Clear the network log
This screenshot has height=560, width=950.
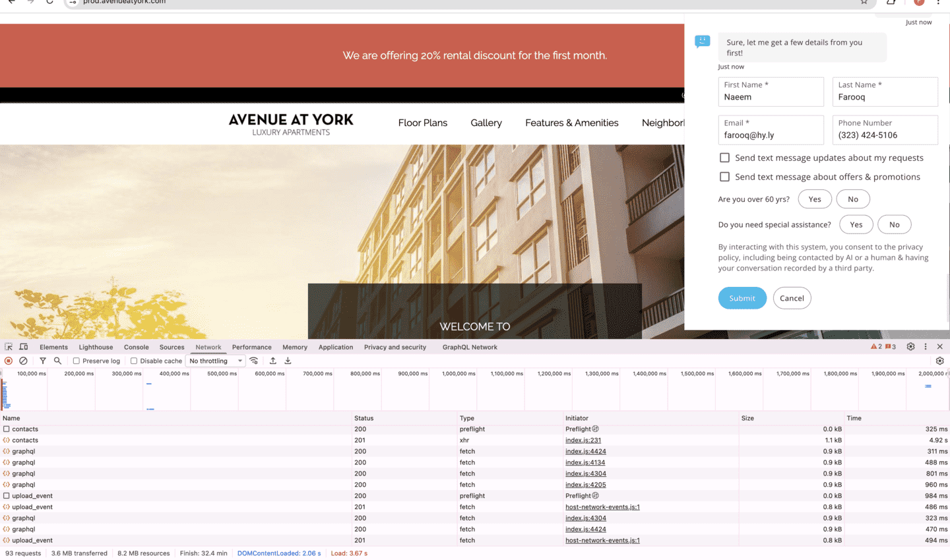tap(23, 361)
